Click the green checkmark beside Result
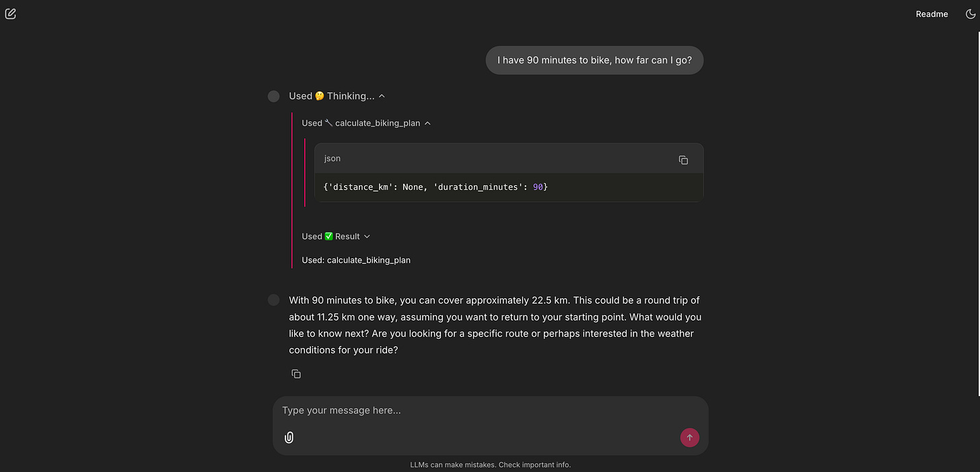The image size is (980, 472). point(330,236)
